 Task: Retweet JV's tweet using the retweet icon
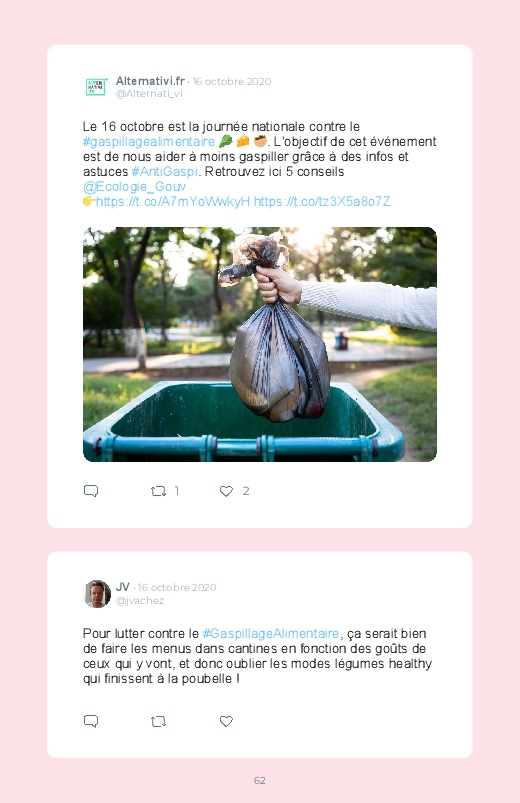click(158, 722)
